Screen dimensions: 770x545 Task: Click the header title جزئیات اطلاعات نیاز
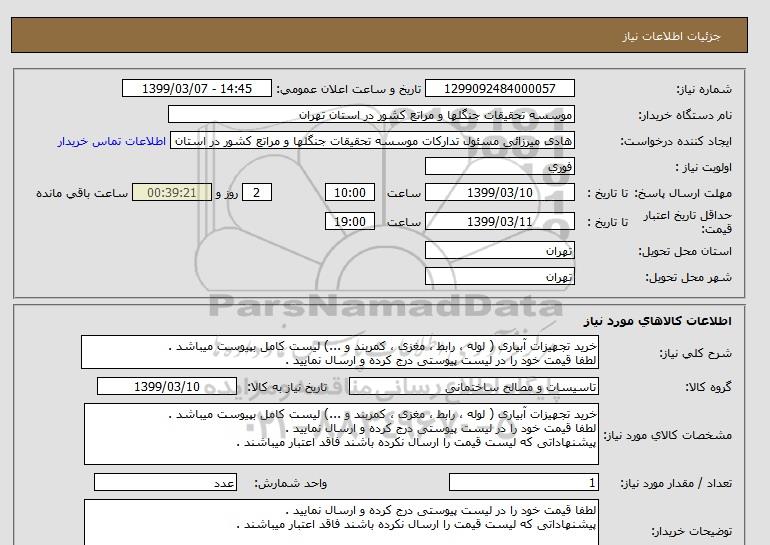click(x=671, y=36)
